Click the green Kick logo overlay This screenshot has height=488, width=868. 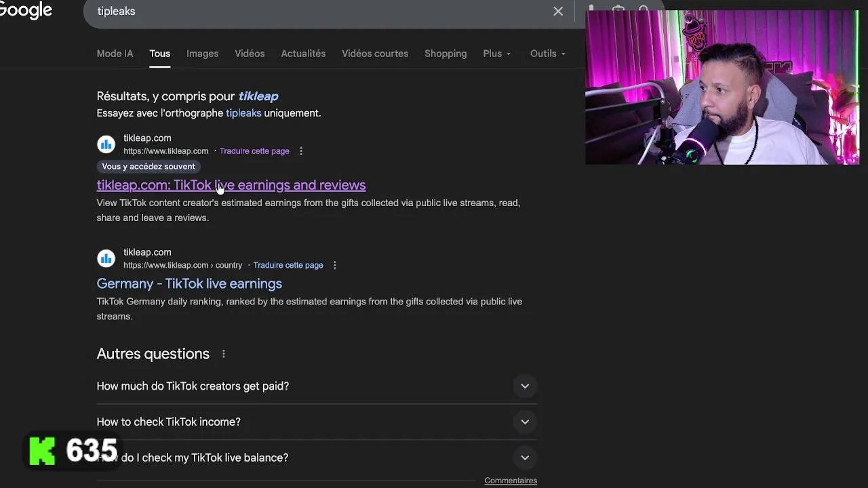(x=42, y=451)
